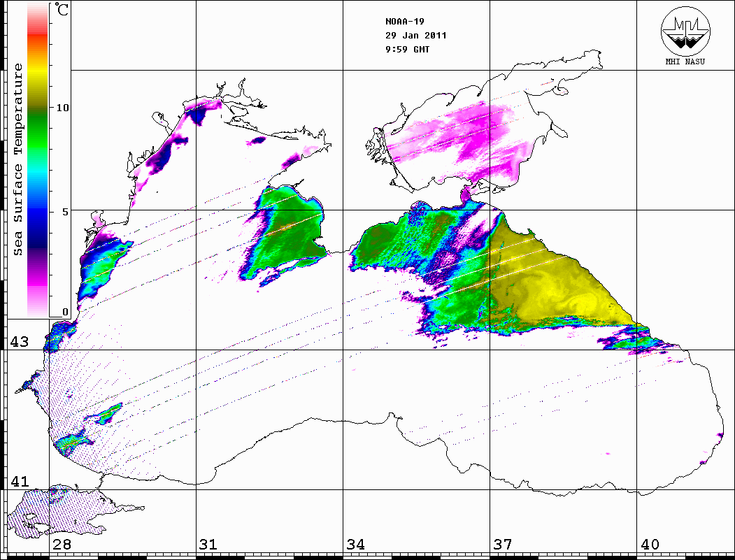Click longitude label '37'
Screen dimensions: 735x560
503,544
